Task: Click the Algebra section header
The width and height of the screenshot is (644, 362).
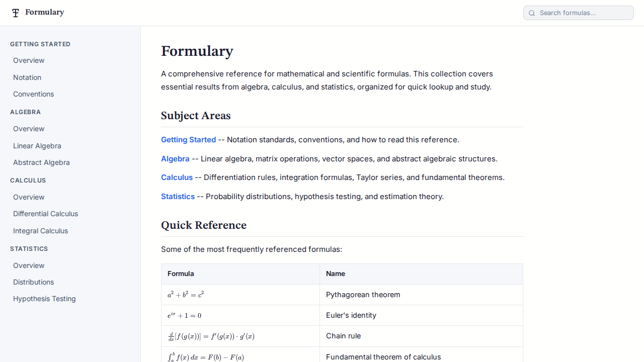Action: pos(25,112)
